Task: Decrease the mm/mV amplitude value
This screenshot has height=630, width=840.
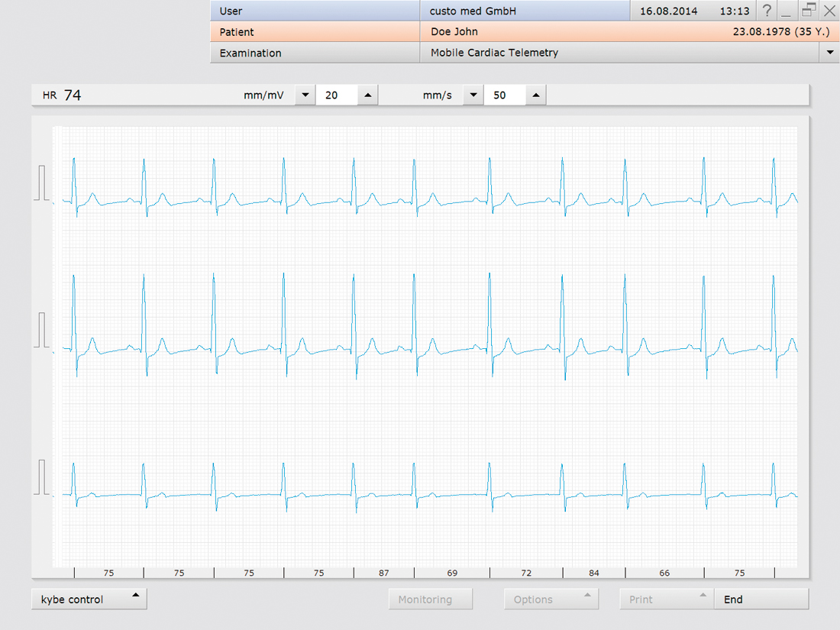Action: pos(305,95)
